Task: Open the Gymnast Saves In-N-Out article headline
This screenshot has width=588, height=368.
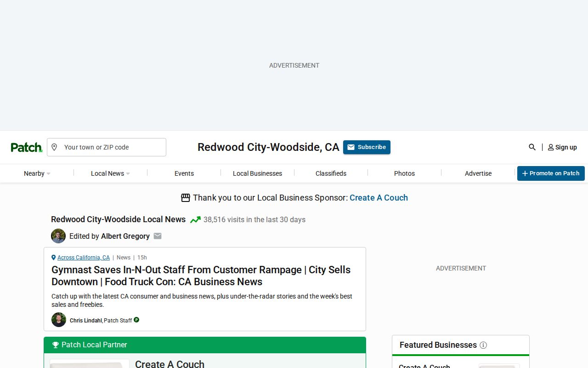Action: [x=201, y=276]
